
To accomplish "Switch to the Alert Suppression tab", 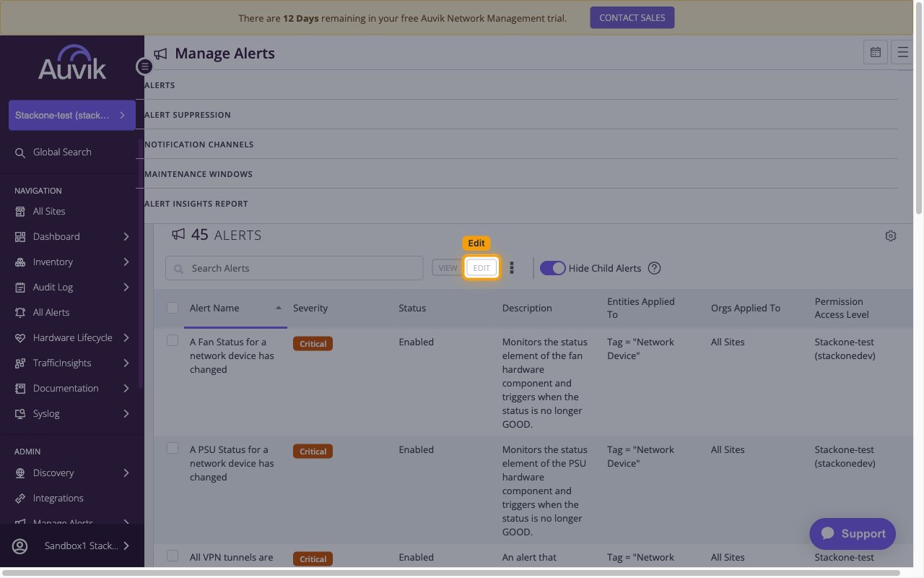I will tap(188, 115).
